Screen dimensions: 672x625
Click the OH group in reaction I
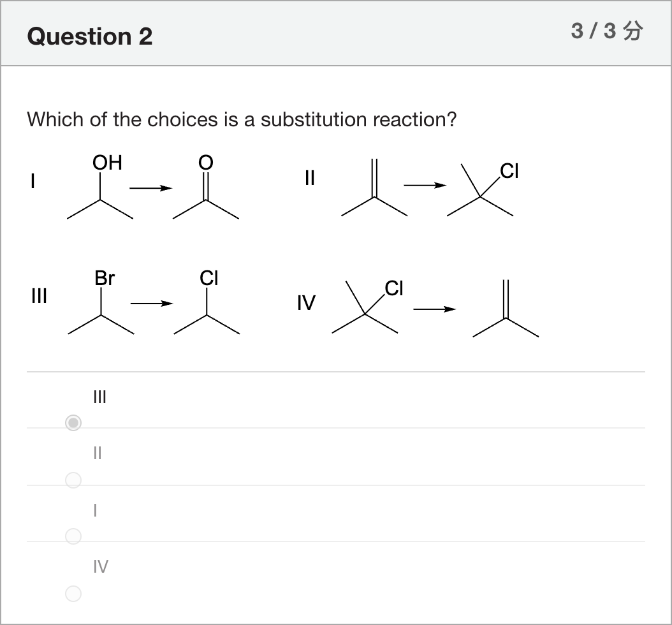point(107,163)
